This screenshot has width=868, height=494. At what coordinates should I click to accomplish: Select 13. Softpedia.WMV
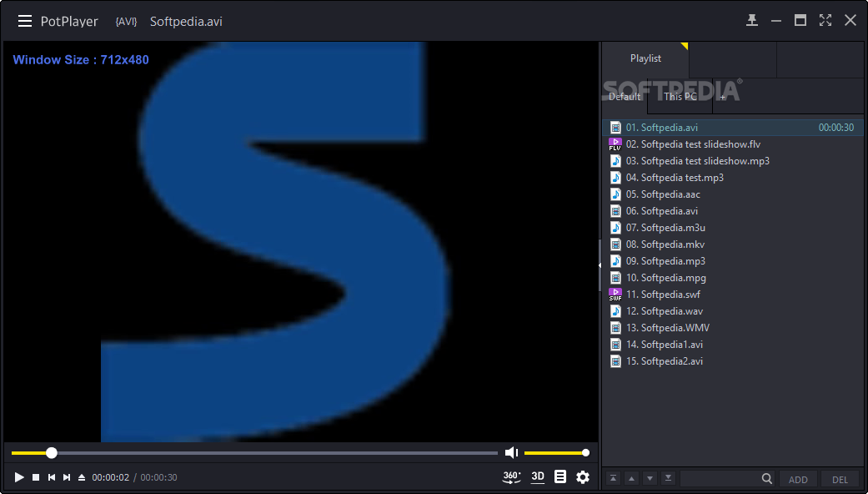pos(732,327)
